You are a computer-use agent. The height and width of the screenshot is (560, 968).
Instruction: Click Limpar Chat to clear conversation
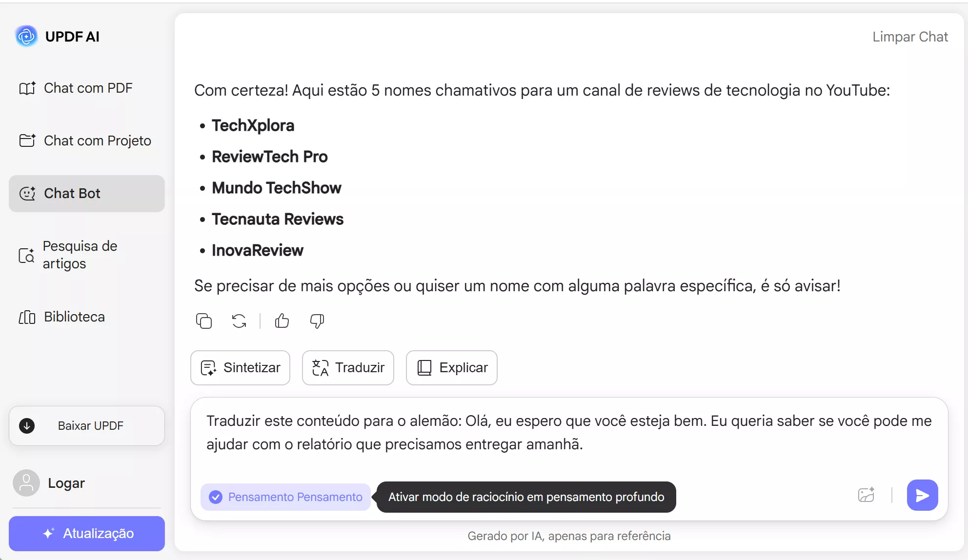click(x=909, y=36)
